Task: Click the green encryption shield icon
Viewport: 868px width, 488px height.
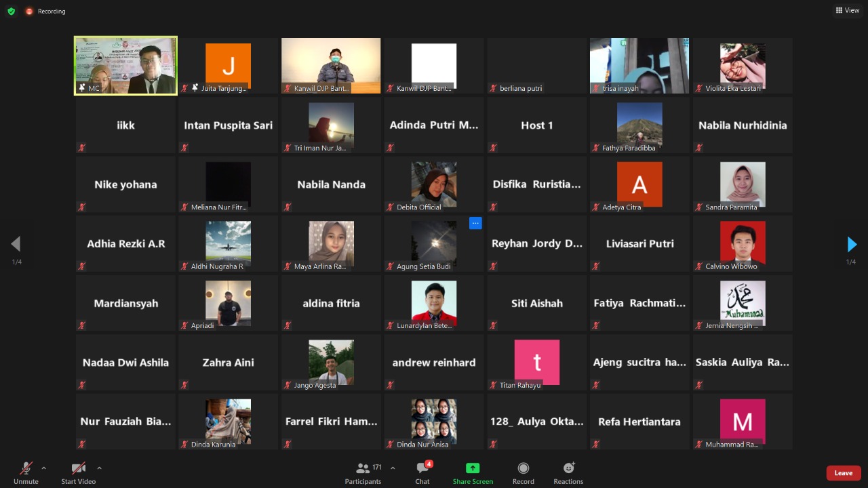Action: pos(11,11)
